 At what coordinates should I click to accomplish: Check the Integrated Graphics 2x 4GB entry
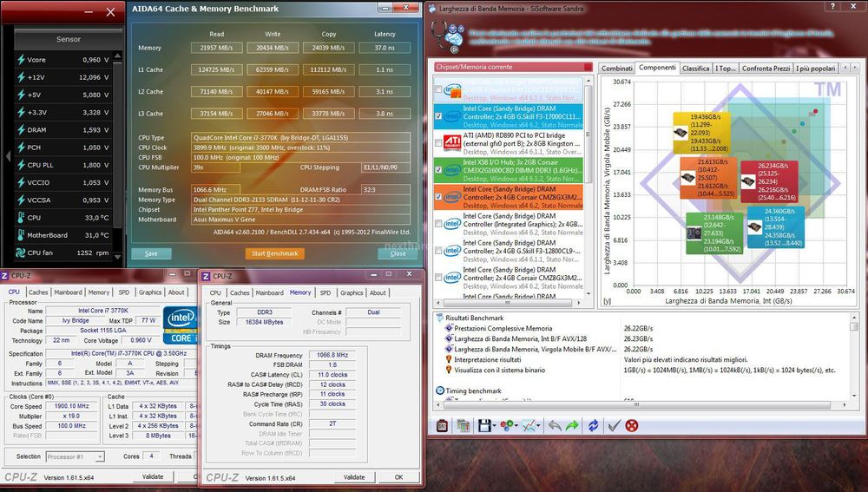439,224
